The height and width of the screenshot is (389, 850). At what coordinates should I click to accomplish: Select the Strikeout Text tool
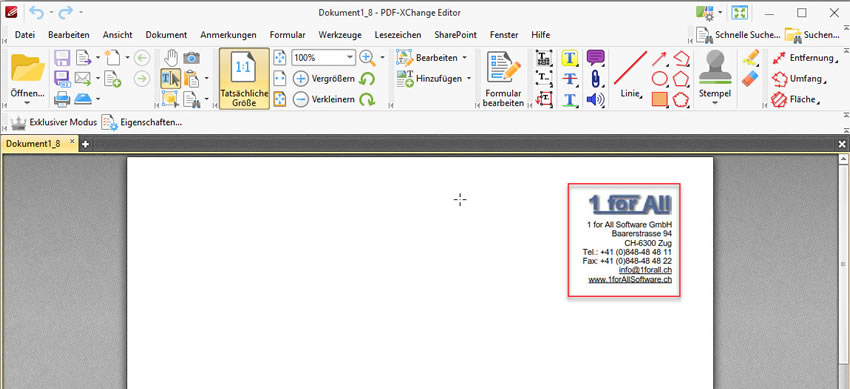tap(569, 79)
